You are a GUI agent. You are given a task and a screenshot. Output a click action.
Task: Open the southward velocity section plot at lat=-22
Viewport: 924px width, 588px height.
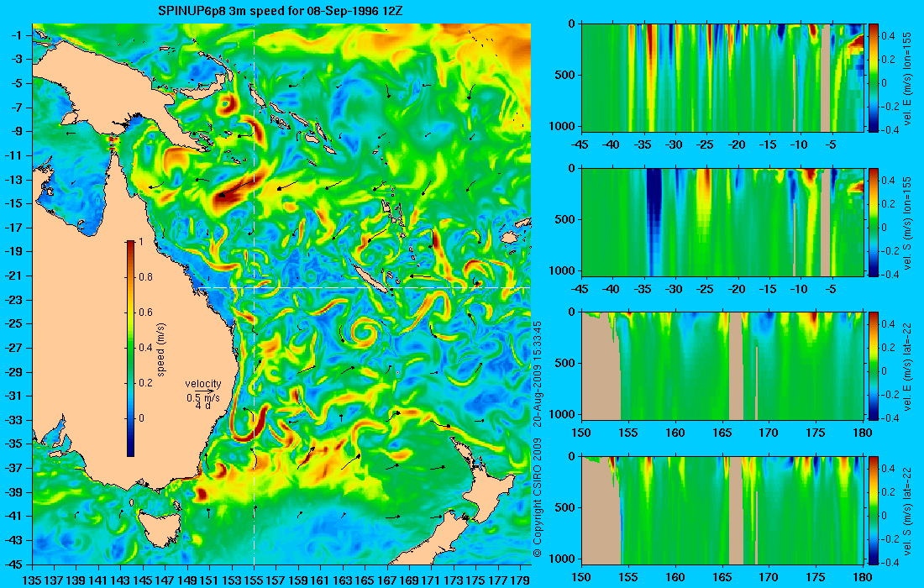click(x=722, y=510)
